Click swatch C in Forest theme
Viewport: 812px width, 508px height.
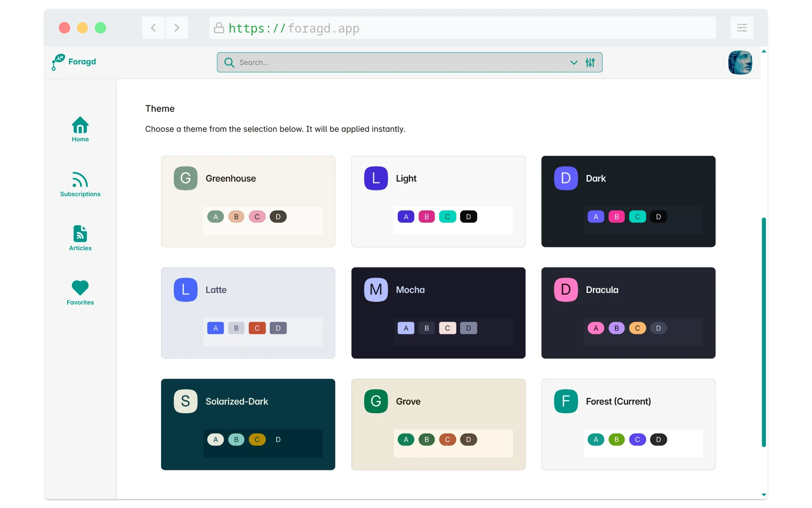[x=637, y=439]
